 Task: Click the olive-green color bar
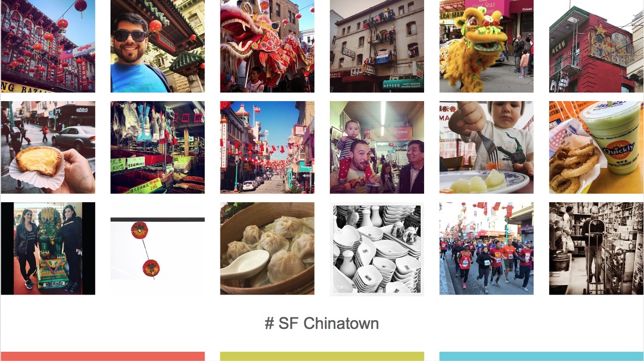coord(322,356)
